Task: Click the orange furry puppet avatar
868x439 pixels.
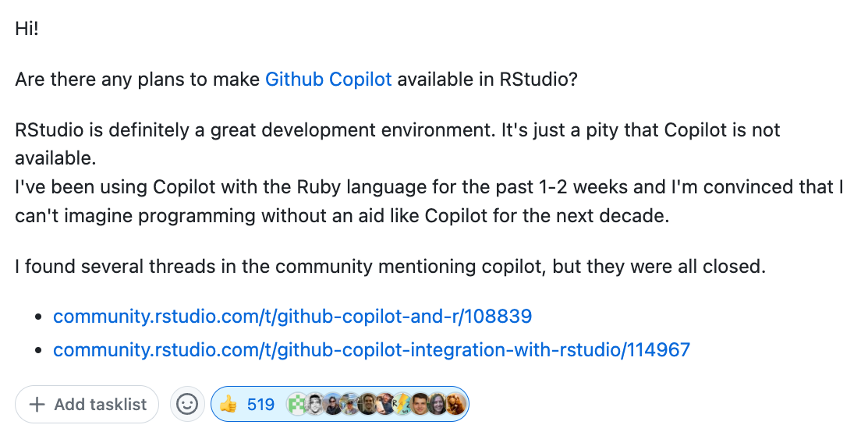Action: pos(456,405)
